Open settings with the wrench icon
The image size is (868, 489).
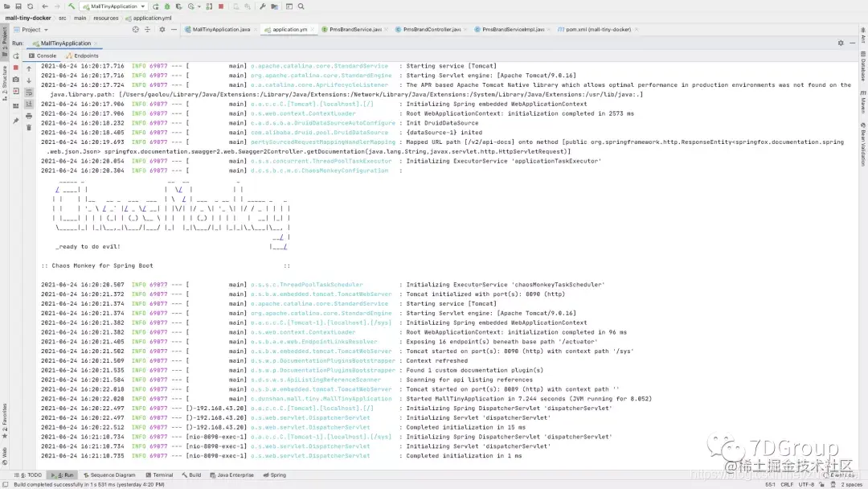tap(262, 6)
